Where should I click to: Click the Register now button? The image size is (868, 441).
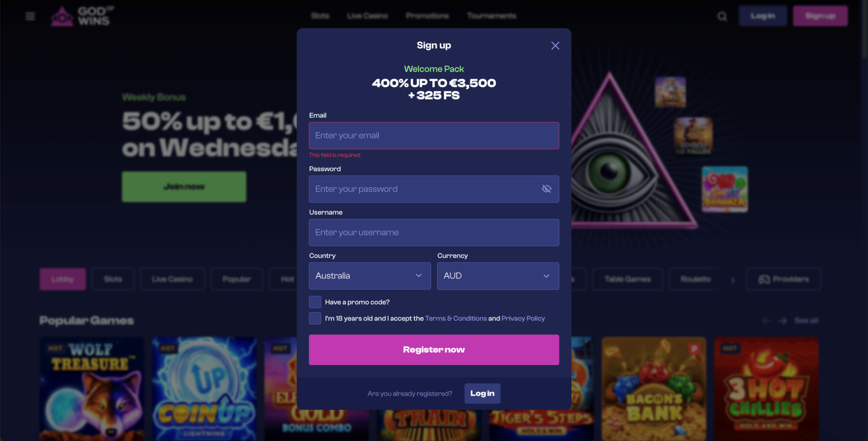click(434, 350)
